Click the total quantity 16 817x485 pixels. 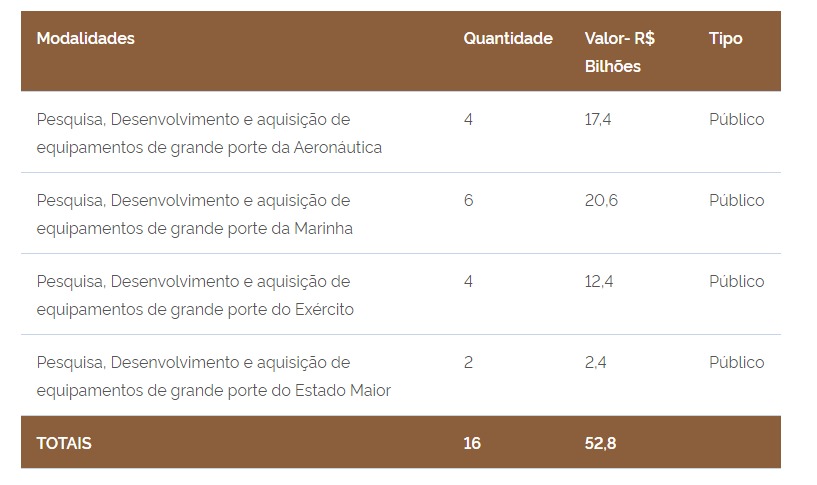pos(472,443)
